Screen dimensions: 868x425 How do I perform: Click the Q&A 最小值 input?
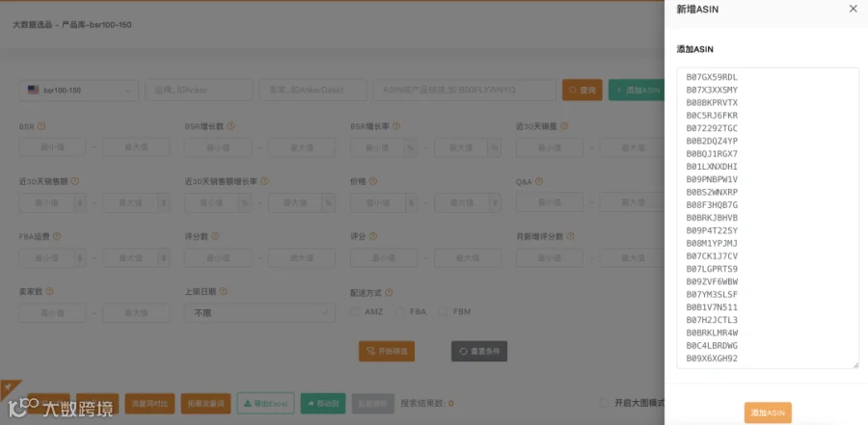550,202
